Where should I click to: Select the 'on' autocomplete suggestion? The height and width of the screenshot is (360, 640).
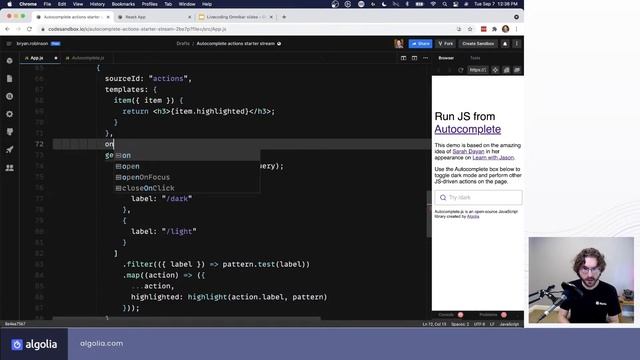187,156
